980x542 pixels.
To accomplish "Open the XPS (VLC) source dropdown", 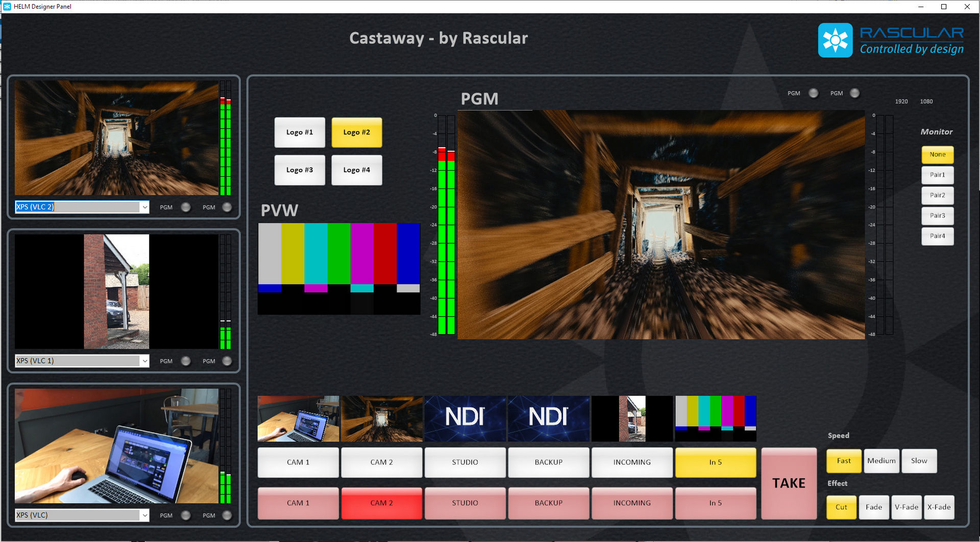I will (144, 515).
